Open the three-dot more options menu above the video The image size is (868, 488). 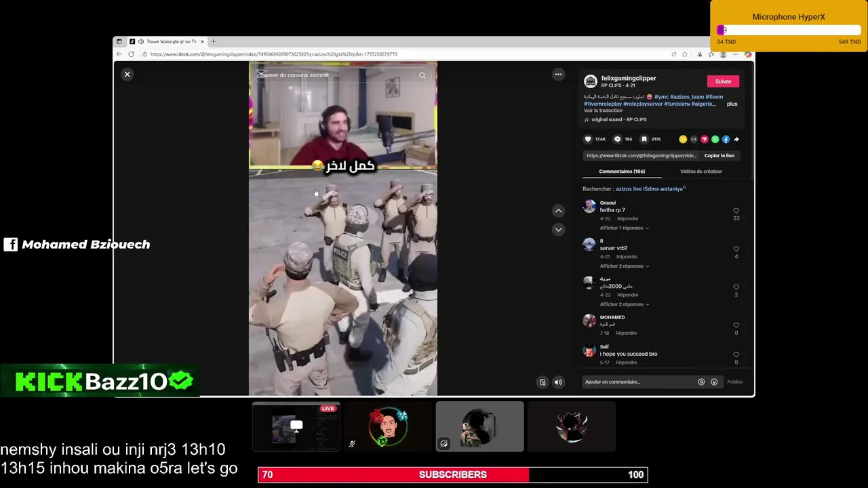(558, 75)
